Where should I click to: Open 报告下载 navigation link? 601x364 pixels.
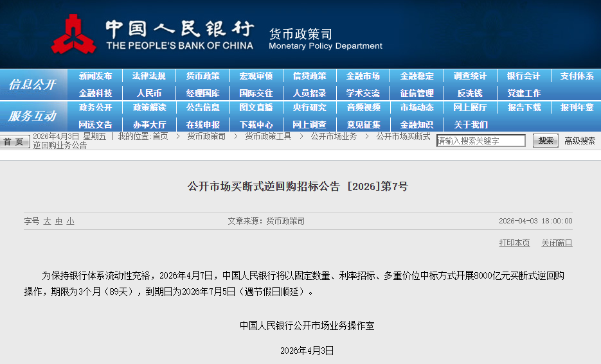[524, 108]
